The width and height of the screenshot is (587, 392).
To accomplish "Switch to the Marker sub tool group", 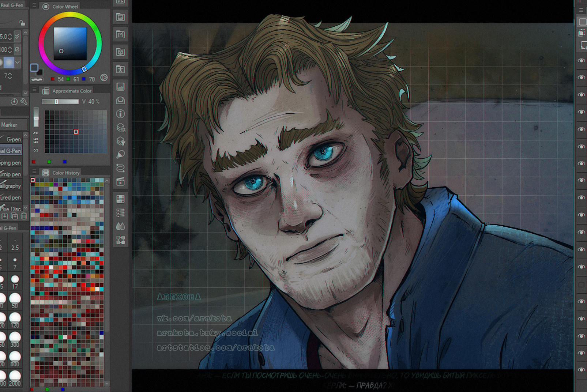I will click(x=14, y=125).
